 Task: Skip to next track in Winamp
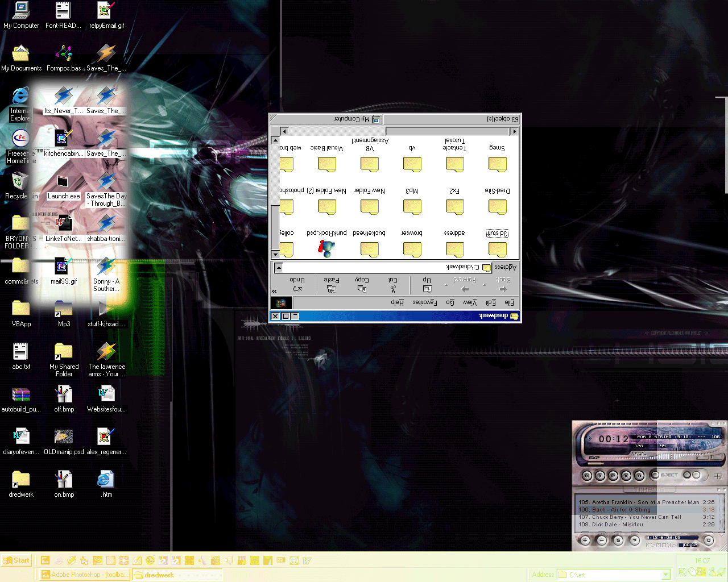coord(639,475)
